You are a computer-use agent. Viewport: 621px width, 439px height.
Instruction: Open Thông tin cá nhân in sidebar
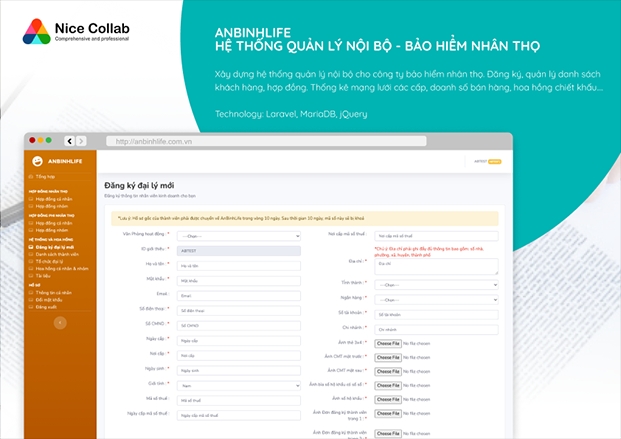(53, 293)
